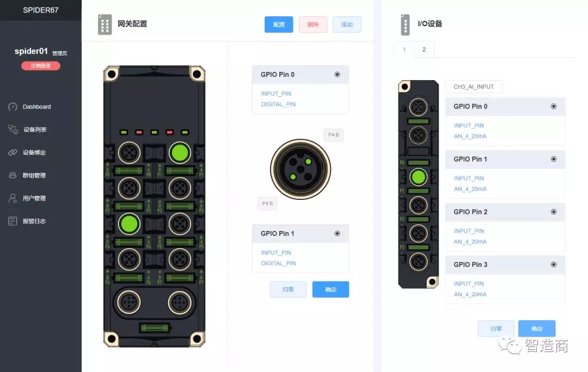Expand I/O GPIO Pin 3 panel header

pyautogui.click(x=505, y=265)
